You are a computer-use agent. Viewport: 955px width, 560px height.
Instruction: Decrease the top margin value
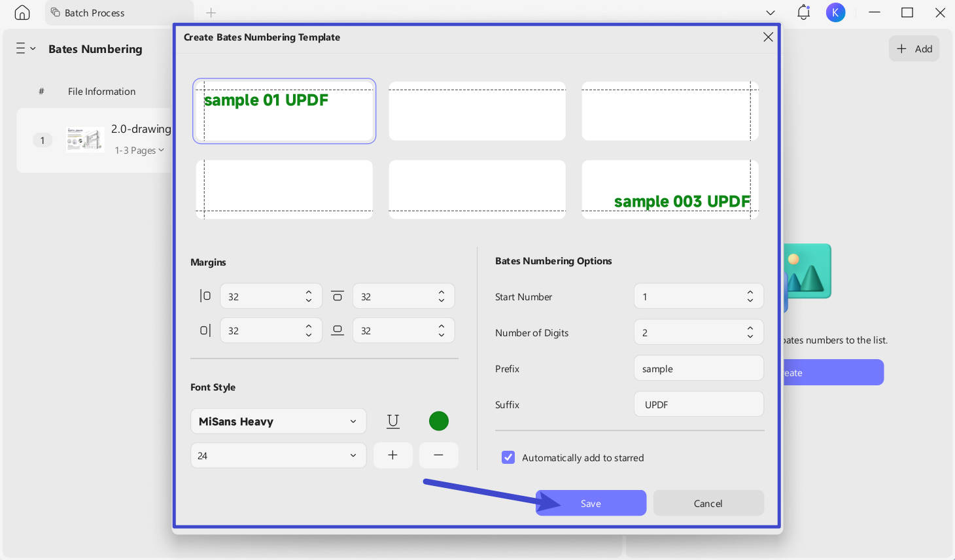(442, 301)
